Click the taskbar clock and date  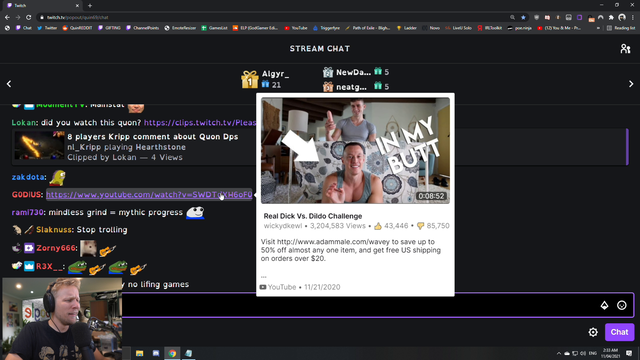[610, 353]
